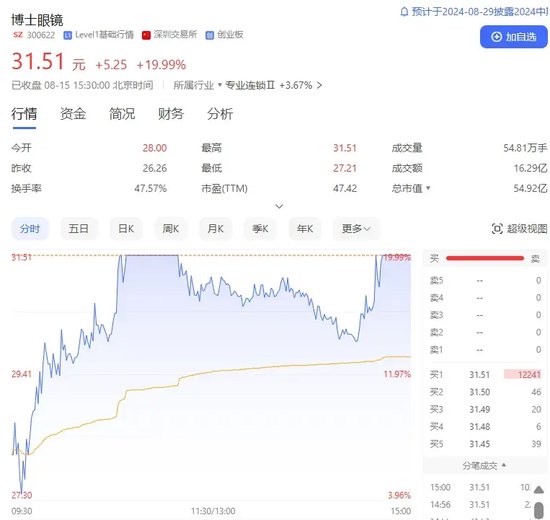Click the 29.41 chart price label
The height and width of the screenshot is (520, 550).
pos(21,374)
